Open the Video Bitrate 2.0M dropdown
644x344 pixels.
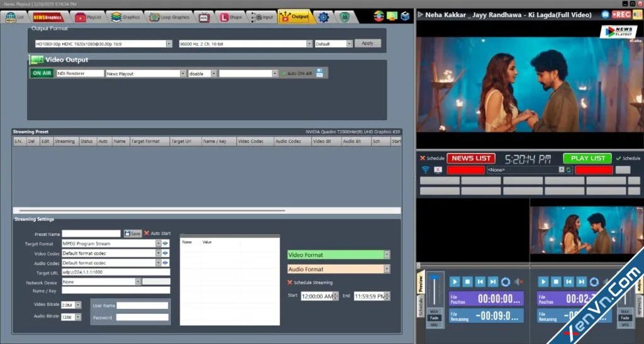tap(78, 305)
